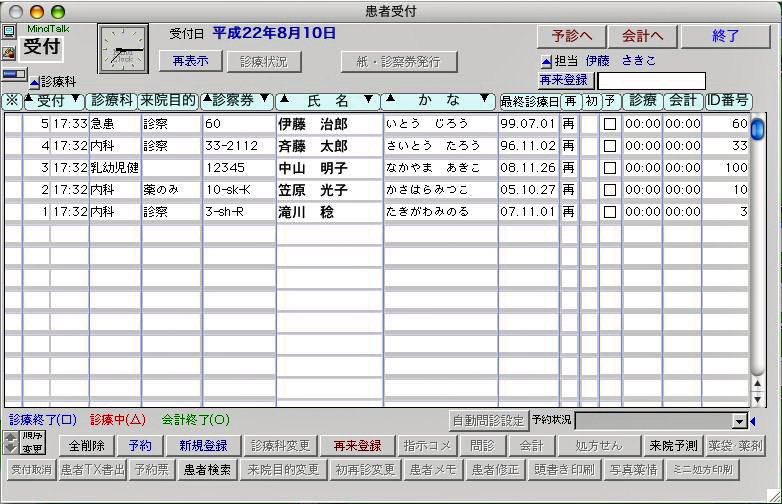Click 問診 button

point(482,446)
